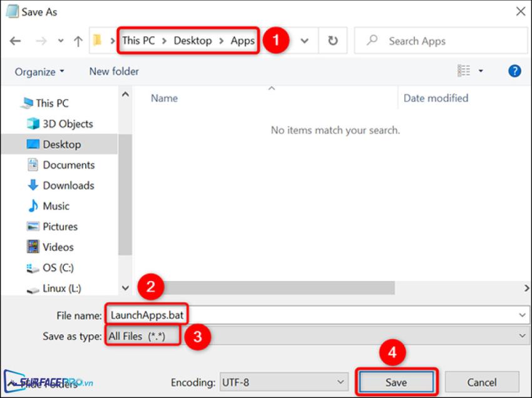Expand the File name dropdown arrow

(522, 315)
